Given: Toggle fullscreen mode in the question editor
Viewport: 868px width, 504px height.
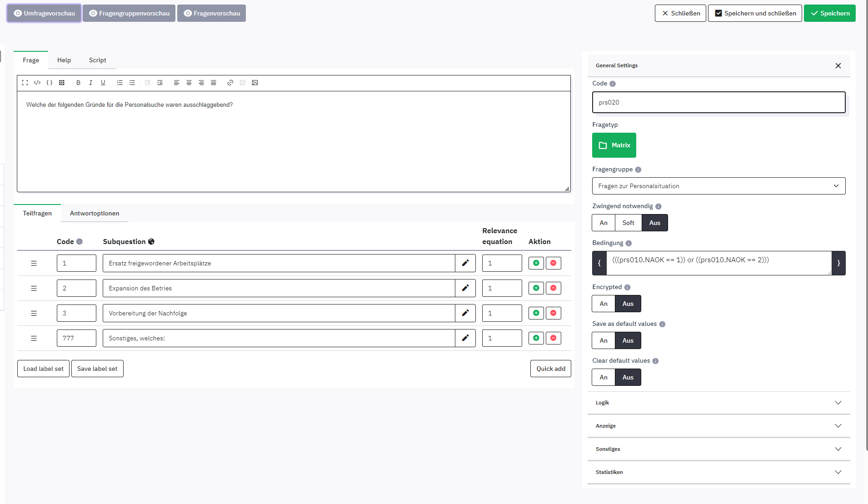Looking at the screenshot, I should coord(25,83).
